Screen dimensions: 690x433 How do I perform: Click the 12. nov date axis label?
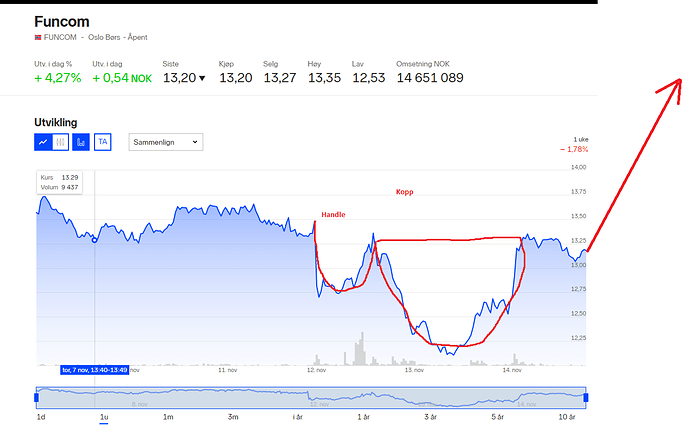(x=316, y=370)
